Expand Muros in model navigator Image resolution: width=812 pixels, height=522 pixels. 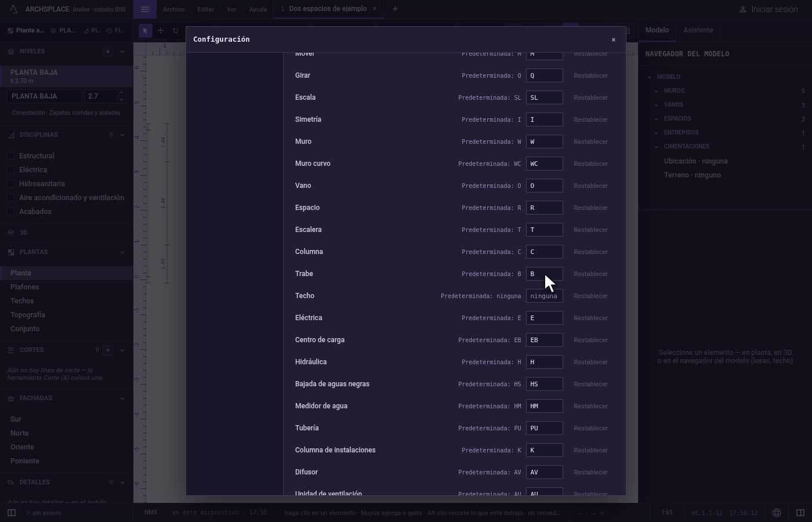(x=657, y=91)
